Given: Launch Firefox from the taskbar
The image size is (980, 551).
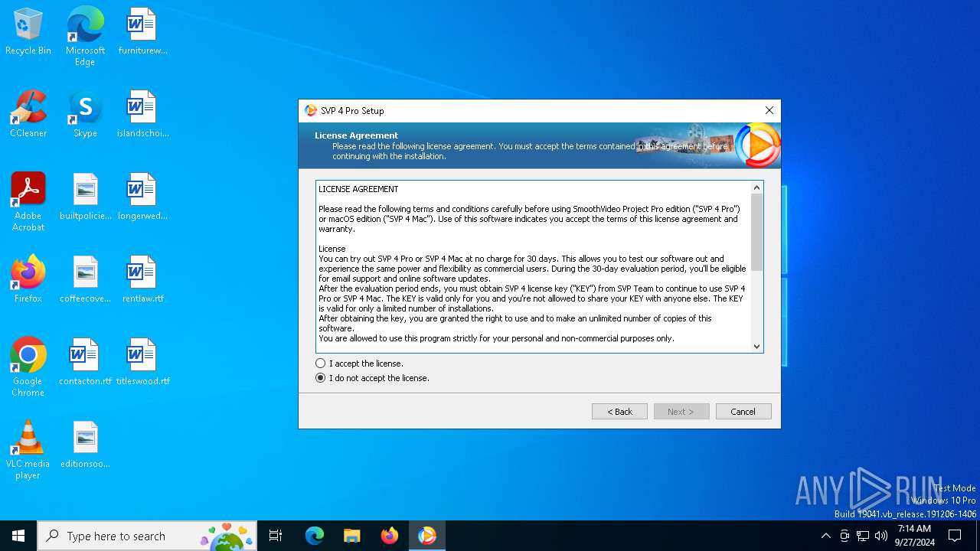Looking at the screenshot, I should tap(389, 536).
